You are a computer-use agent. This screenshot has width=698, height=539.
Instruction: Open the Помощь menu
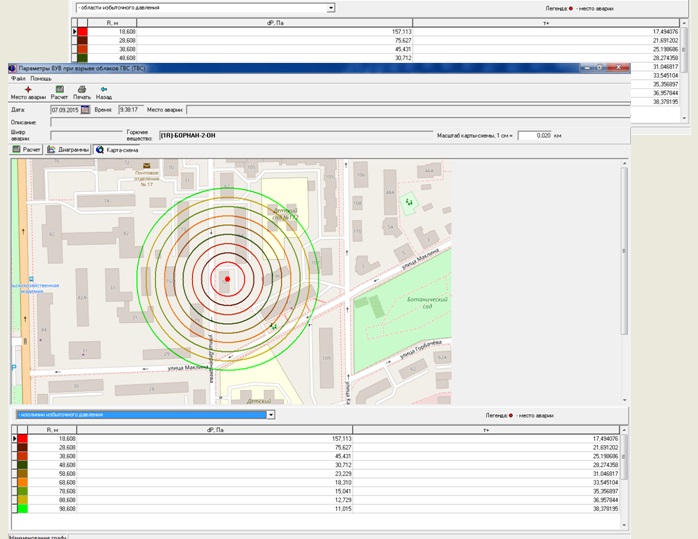[x=41, y=78]
